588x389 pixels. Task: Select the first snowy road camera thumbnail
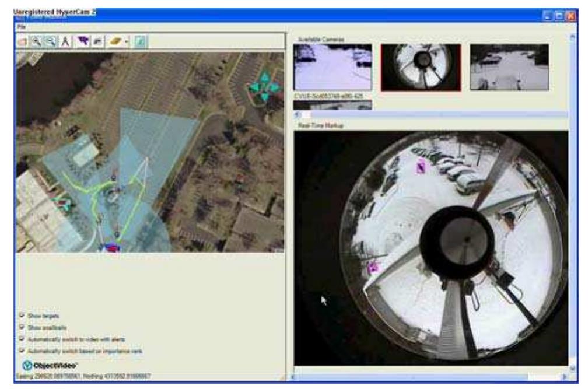point(332,67)
